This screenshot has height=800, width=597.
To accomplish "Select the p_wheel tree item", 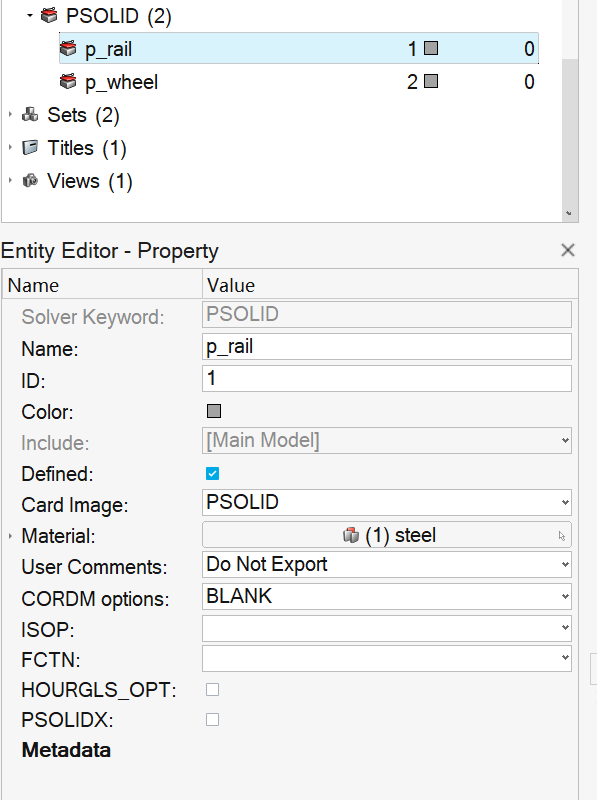I will click(x=298, y=82).
